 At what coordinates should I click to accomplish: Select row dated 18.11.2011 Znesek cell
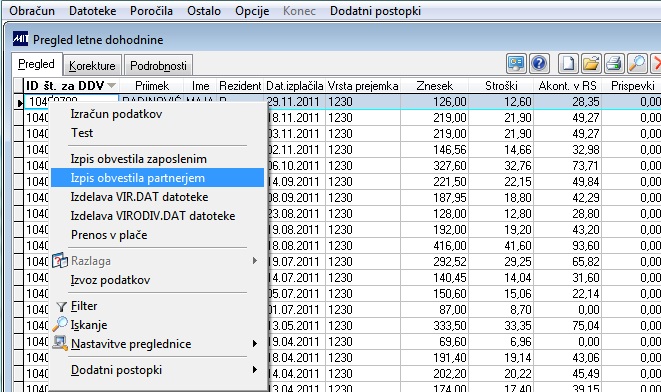434,118
